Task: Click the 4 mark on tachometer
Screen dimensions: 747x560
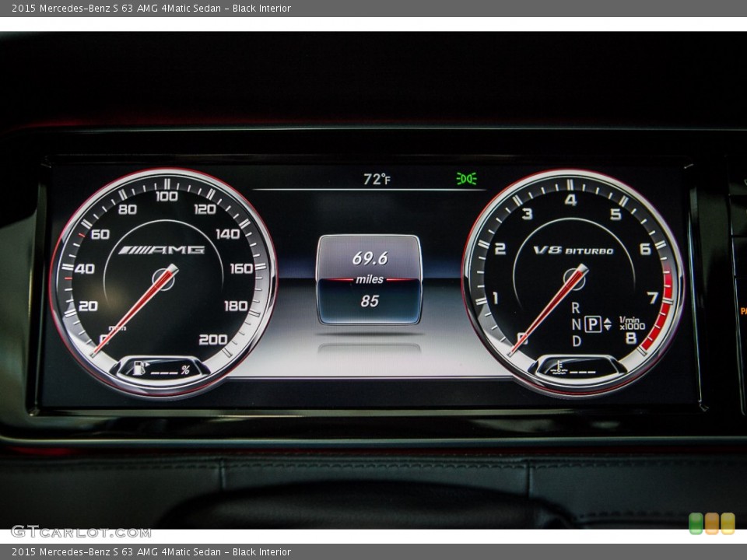Action: 570,200
